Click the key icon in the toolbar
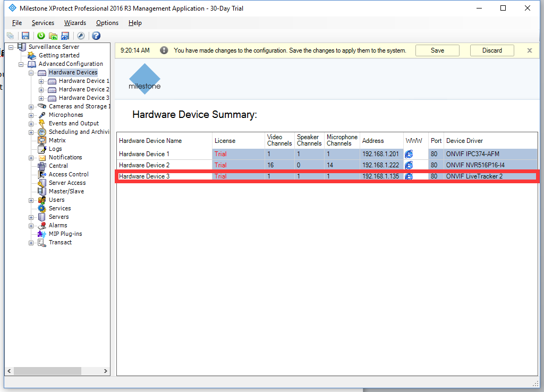This screenshot has width=544, height=392. point(81,36)
